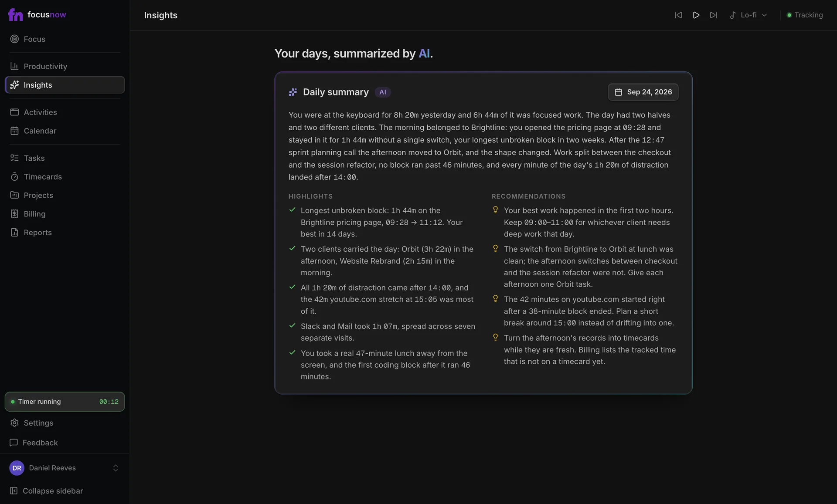The height and width of the screenshot is (504, 837).
Task: Click the Collapse sidebar panel icon
Action: (14, 491)
